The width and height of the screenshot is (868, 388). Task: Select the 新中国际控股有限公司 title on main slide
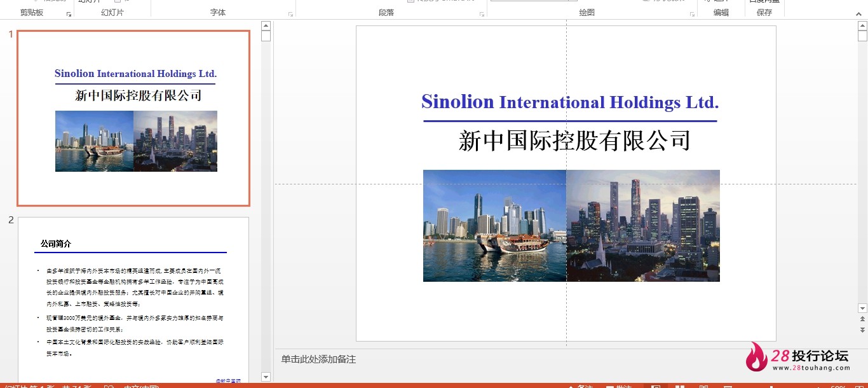click(574, 141)
